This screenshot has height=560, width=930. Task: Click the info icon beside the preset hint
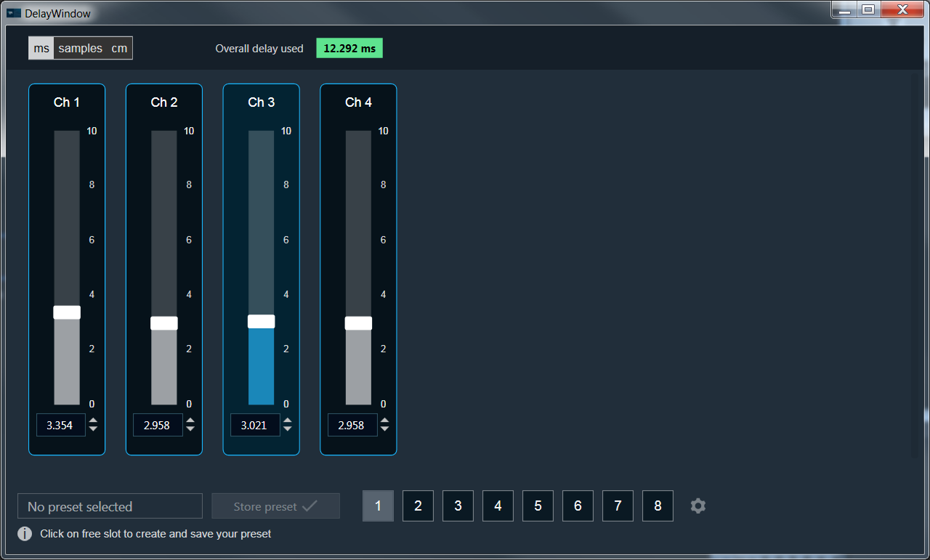click(x=25, y=534)
